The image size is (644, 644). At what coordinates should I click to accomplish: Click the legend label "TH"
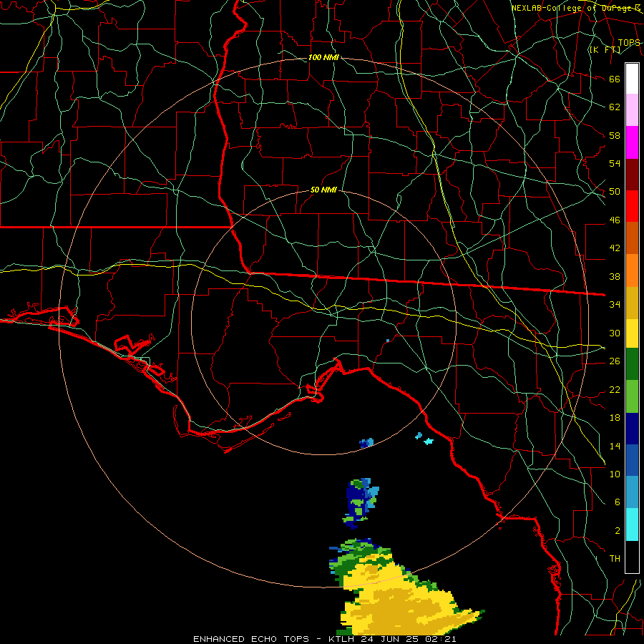(615, 559)
